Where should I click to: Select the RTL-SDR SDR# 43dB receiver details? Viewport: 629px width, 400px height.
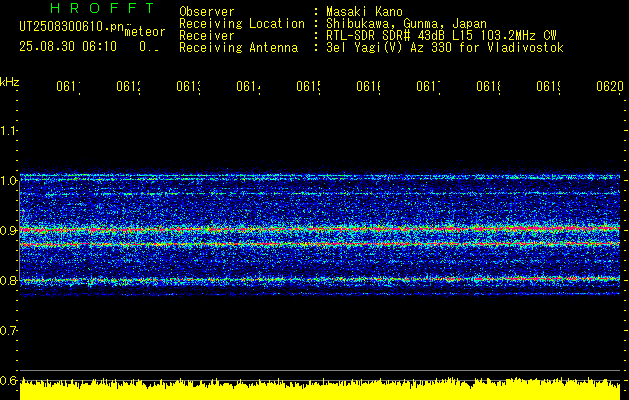coord(441,36)
